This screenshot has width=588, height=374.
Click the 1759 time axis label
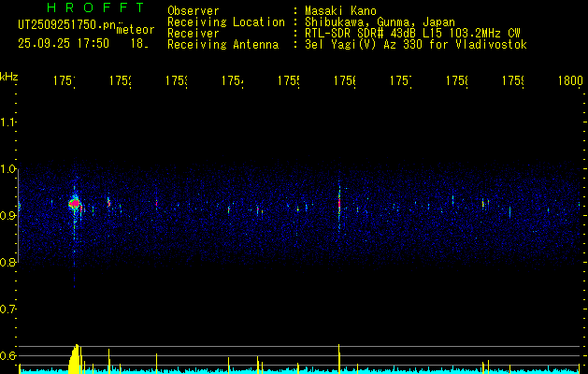513,80
